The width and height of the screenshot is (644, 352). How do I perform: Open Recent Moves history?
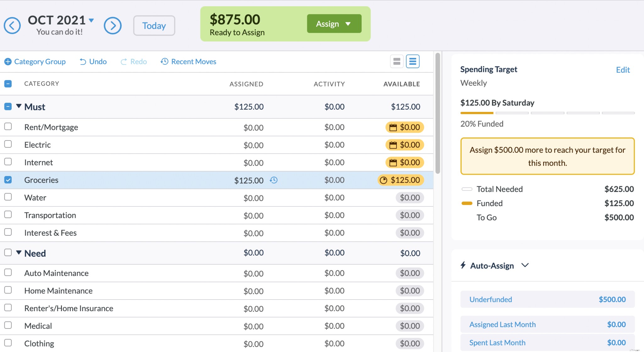click(188, 61)
